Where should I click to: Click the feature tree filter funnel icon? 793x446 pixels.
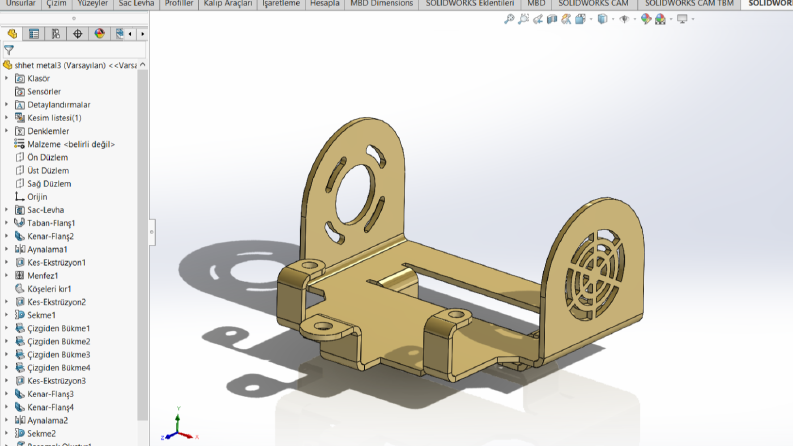(9, 50)
